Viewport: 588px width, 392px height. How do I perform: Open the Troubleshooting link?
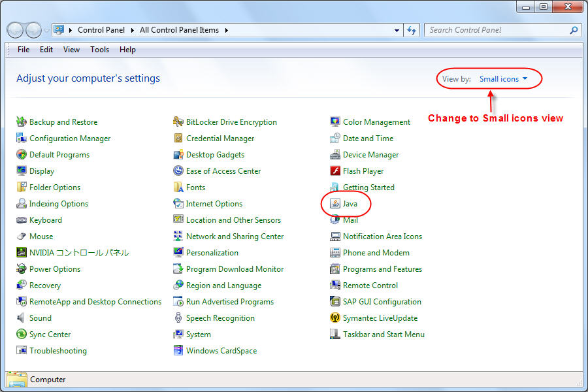tap(57, 351)
